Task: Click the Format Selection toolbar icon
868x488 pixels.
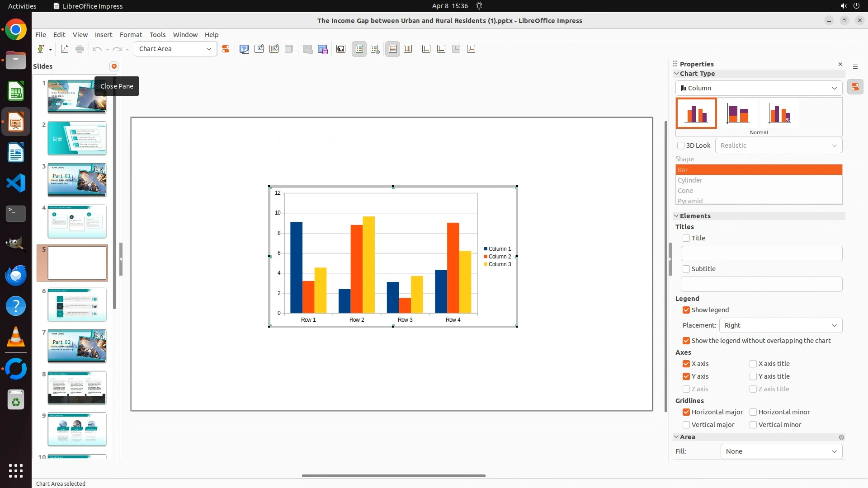Action: point(226,49)
